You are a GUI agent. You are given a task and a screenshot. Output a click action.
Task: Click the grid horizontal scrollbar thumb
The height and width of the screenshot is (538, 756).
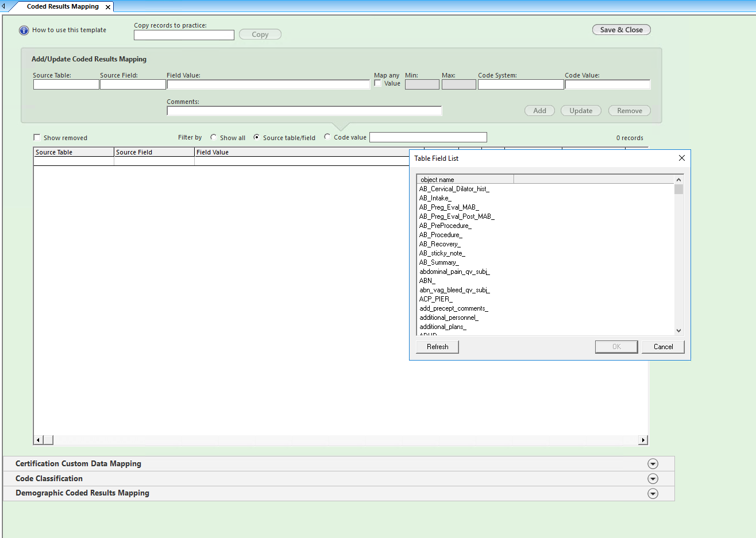[48, 440]
